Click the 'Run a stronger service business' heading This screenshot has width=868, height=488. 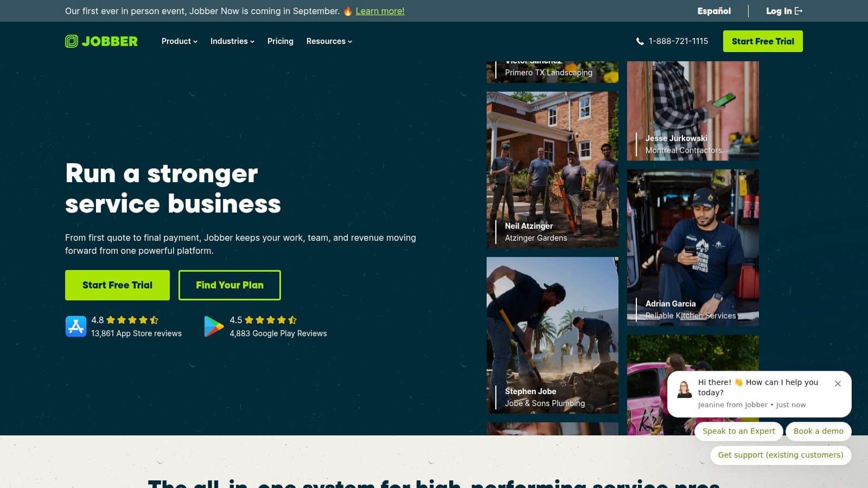(x=173, y=189)
